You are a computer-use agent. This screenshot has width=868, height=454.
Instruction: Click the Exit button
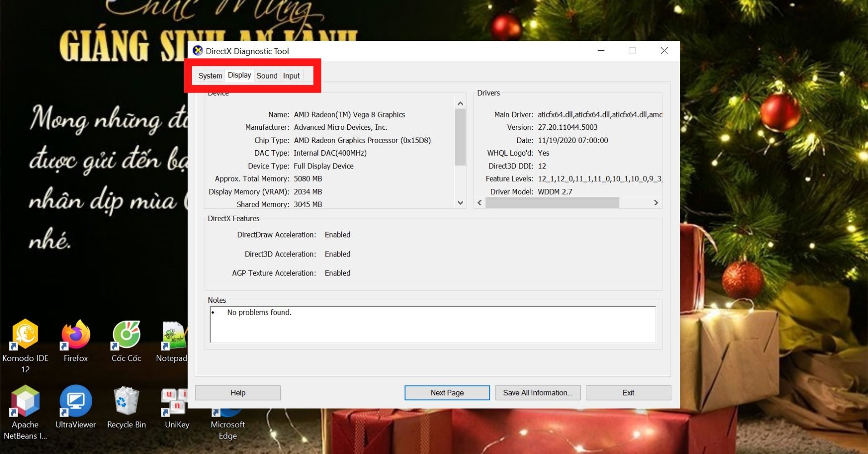click(628, 393)
